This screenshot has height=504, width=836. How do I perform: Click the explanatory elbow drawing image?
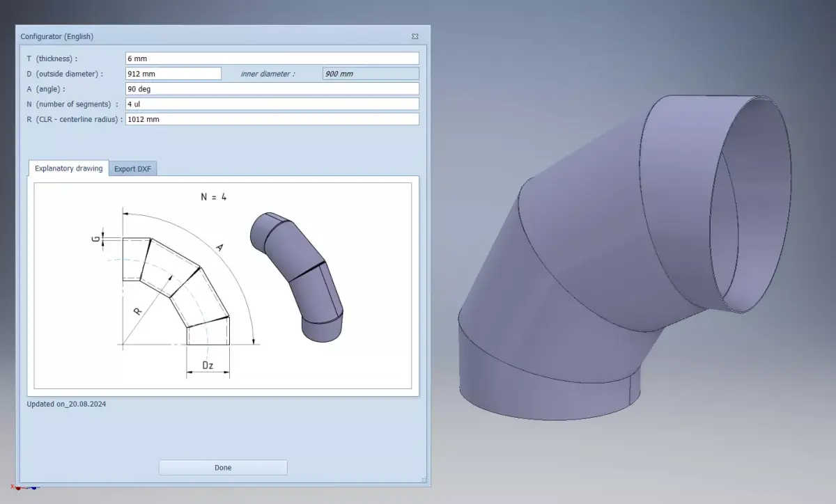tap(223, 286)
